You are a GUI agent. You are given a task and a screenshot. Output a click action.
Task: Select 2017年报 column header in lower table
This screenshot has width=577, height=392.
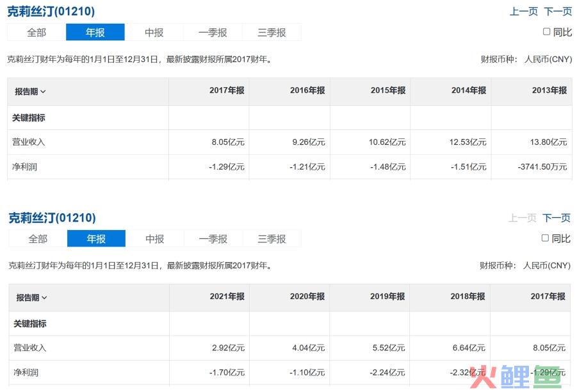[548, 297]
